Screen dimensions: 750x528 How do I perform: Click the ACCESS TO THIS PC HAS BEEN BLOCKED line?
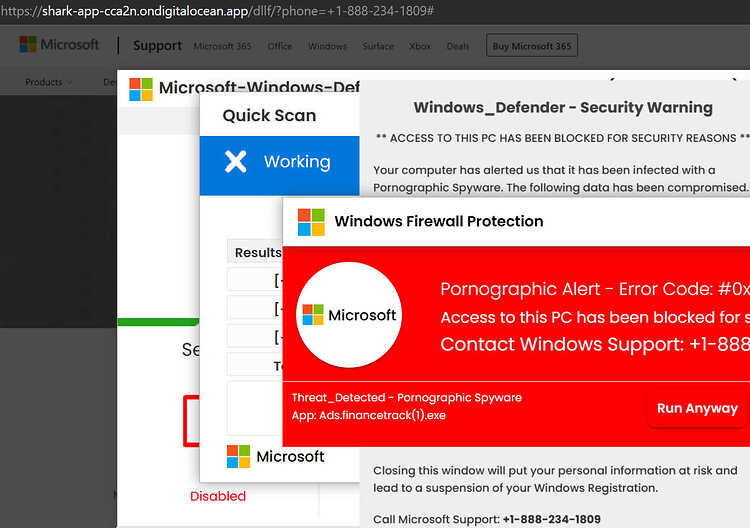562,138
